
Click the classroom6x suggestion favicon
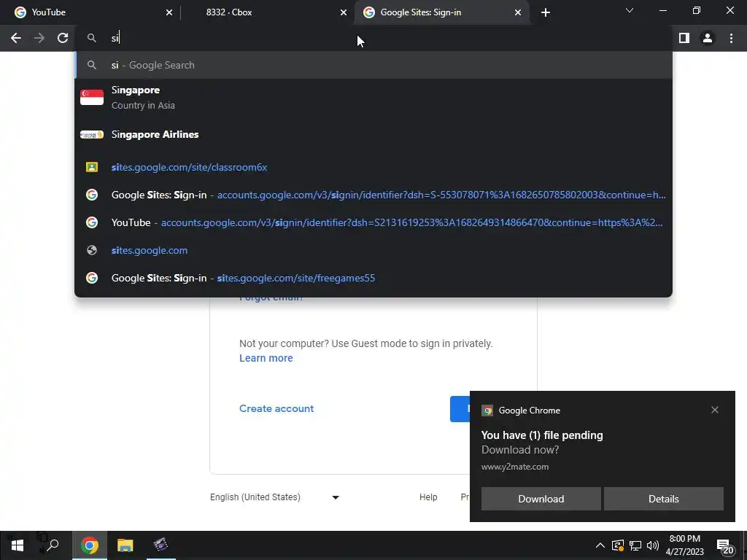coord(92,167)
